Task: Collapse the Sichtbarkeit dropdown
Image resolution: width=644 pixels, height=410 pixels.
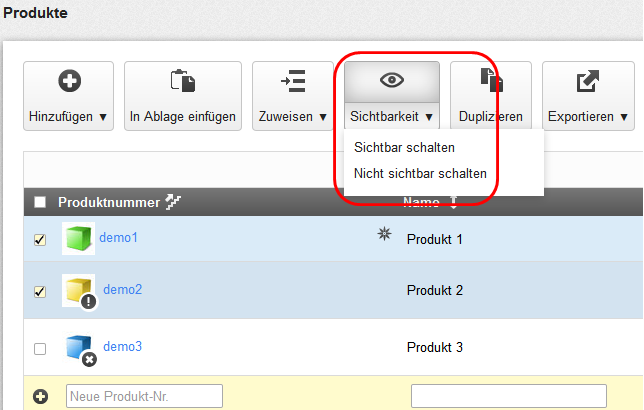Action: 391,96
